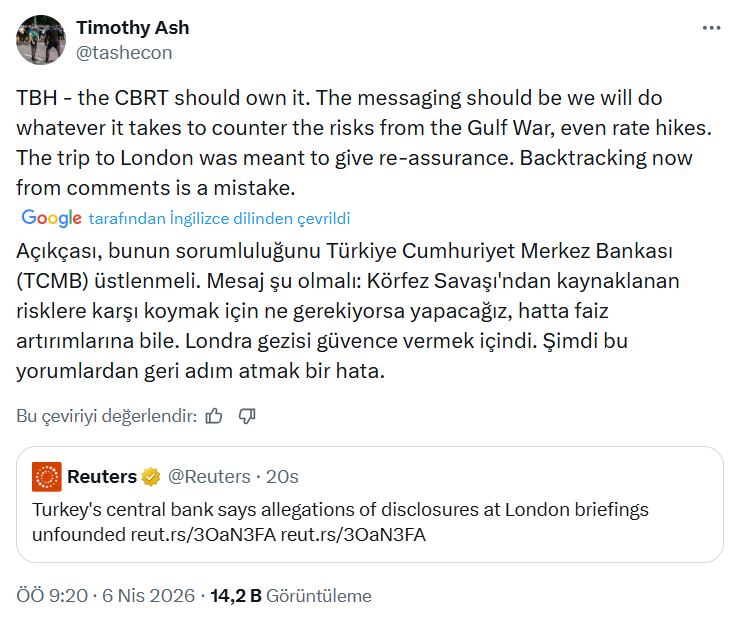Rate the translation with thumbs up
Viewport: 737px width, 620px height.
coord(213,416)
